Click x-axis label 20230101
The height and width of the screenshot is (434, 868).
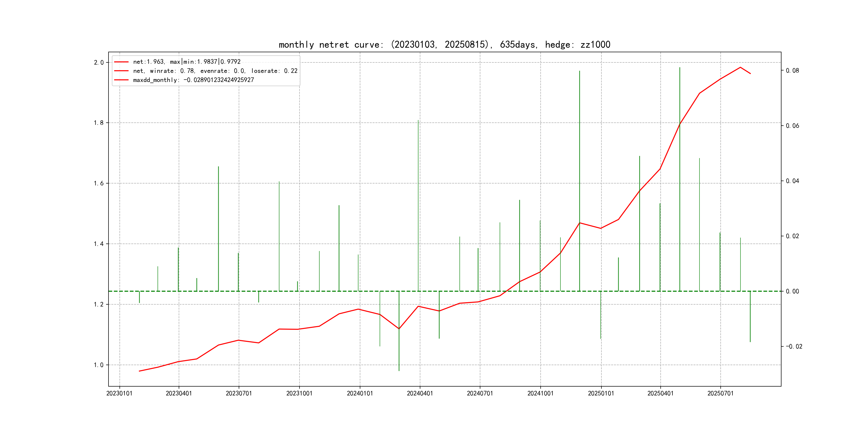click(x=119, y=393)
